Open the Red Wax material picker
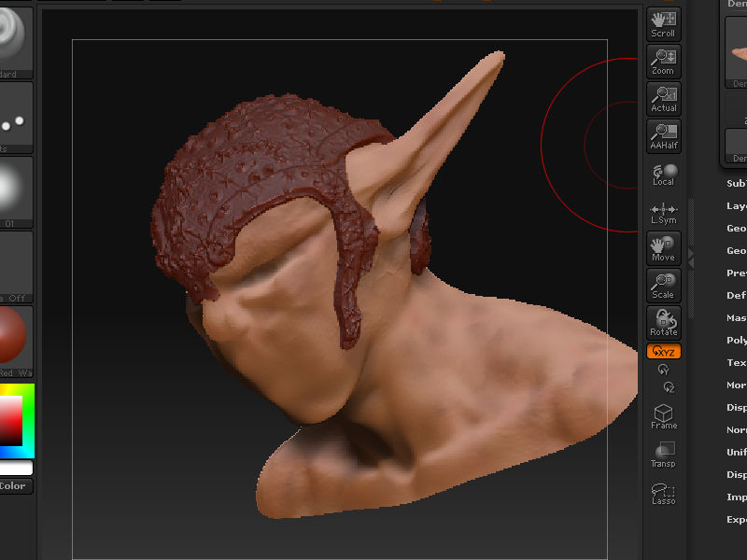The width and height of the screenshot is (747, 560). (14, 342)
